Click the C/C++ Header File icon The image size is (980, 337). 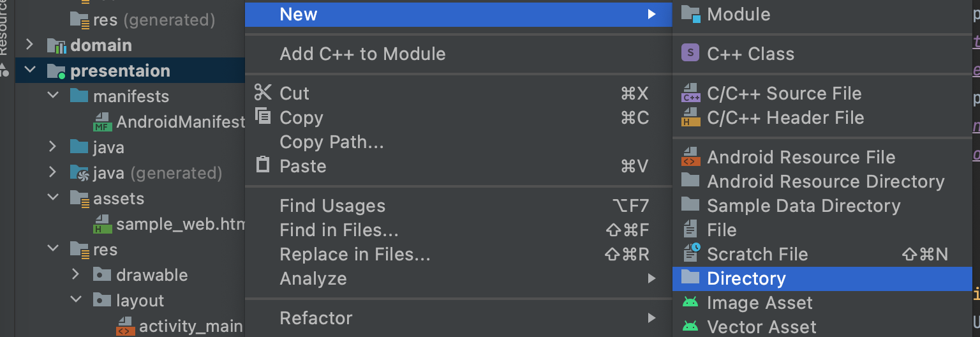[690, 117]
